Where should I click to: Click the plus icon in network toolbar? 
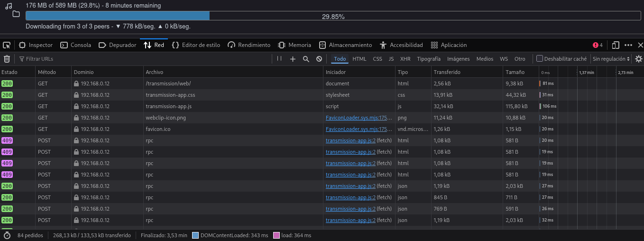[293, 59]
